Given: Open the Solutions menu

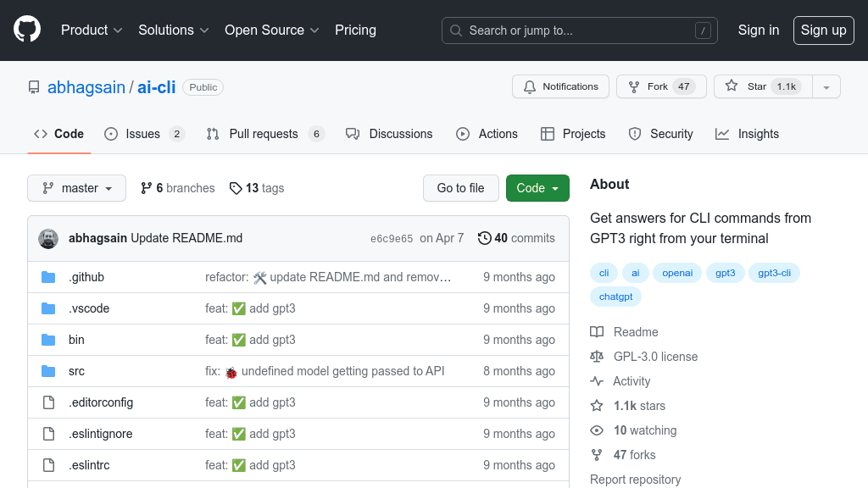Looking at the screenshot, I should point(173,30).
